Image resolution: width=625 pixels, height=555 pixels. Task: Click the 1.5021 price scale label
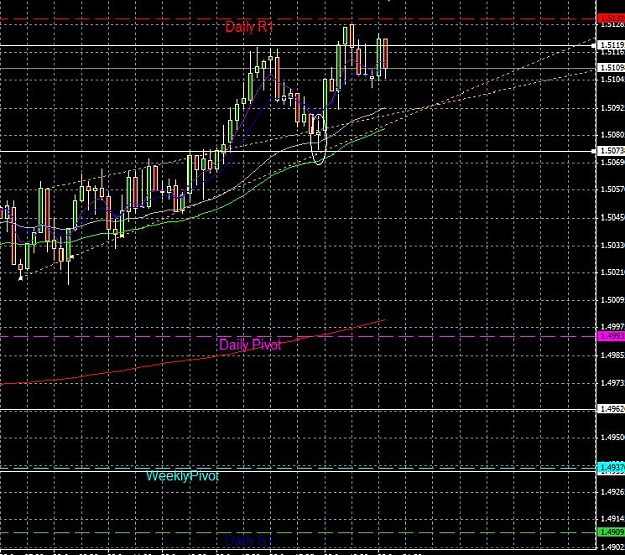coord(612,272)
